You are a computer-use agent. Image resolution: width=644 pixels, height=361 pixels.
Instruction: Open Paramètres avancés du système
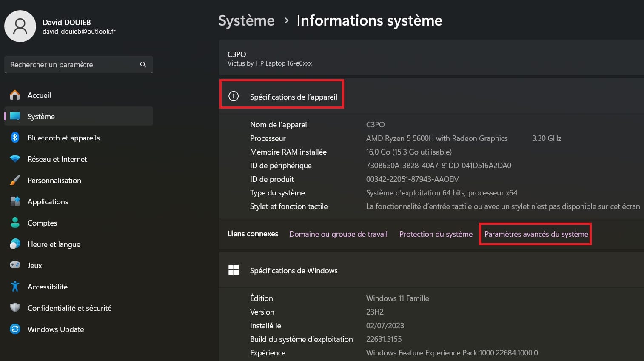coord(535,234)
